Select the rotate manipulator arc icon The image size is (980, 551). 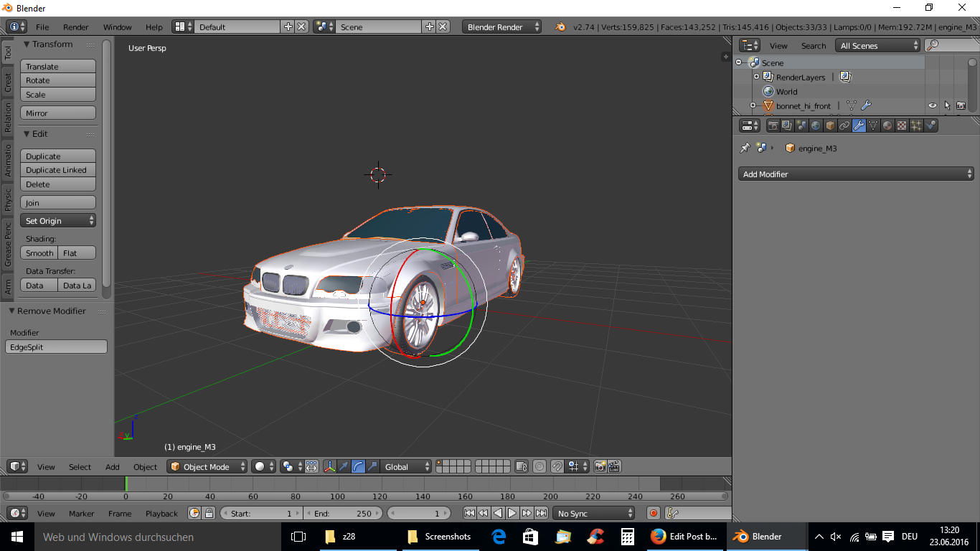tap(358, 466)
